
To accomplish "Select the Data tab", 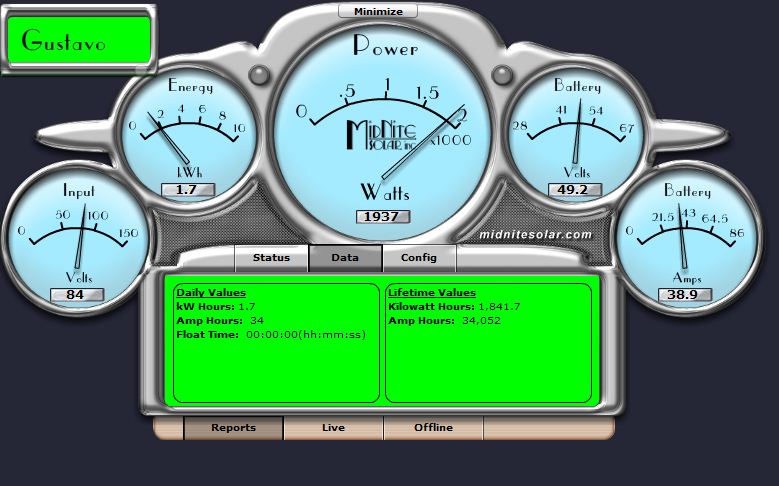I will 345,258.
